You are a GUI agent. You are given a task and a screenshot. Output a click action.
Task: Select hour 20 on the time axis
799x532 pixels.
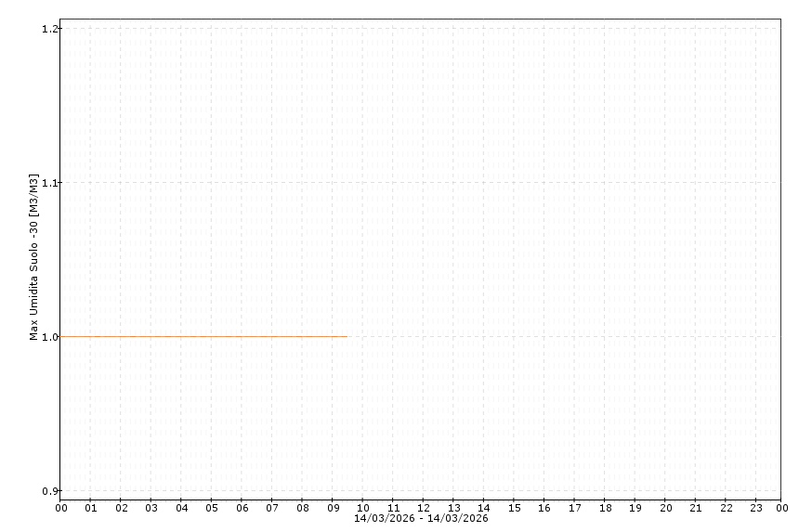[665, 508]
